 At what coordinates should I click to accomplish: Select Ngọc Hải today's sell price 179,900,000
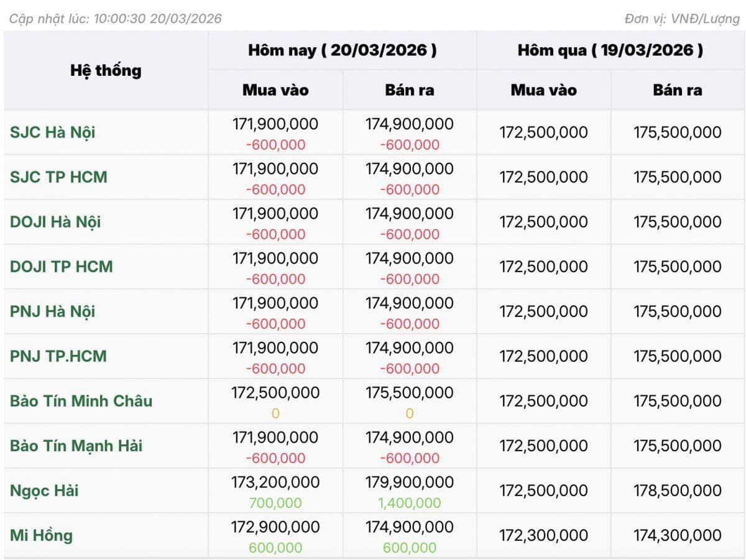(410, 482)
